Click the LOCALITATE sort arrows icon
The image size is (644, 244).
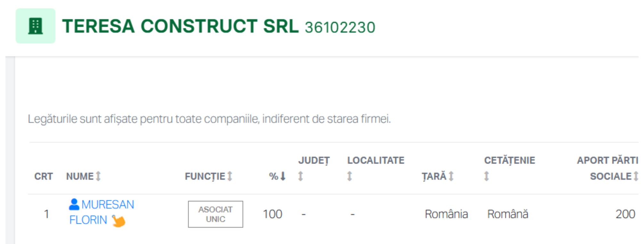click(x=350, y=176)
